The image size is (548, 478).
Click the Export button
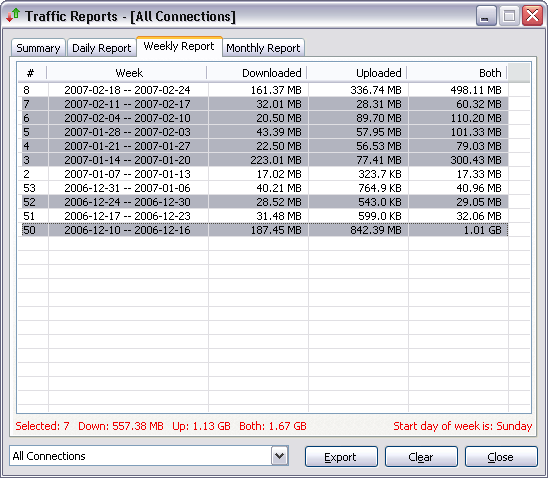click(341, 457)
